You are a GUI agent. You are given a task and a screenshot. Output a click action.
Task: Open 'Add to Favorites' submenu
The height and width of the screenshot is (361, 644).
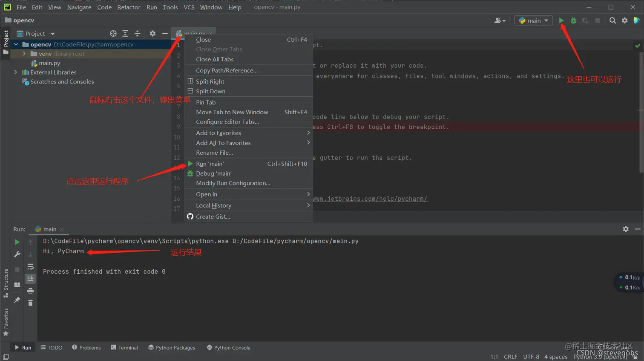tap(249, 133)
